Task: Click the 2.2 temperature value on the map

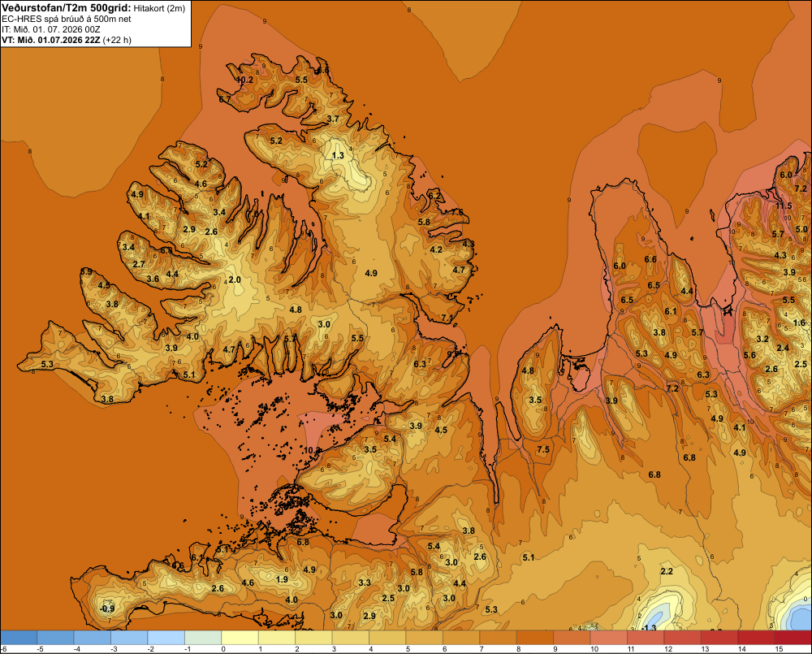Action: (667, 571)
